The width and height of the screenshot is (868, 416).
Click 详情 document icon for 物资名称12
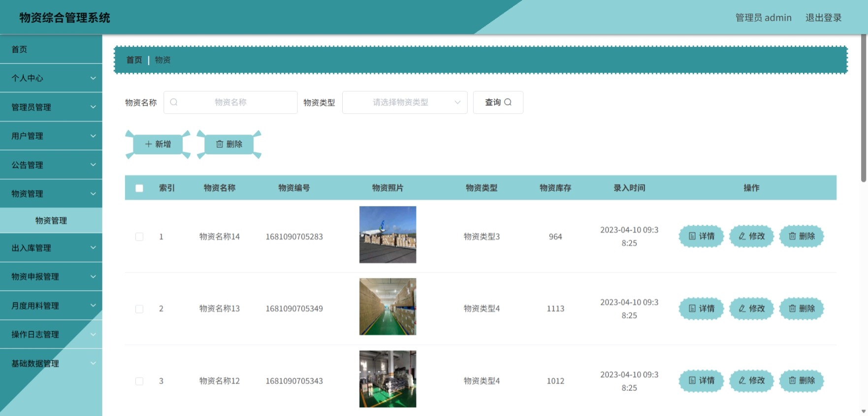point(692,381)
